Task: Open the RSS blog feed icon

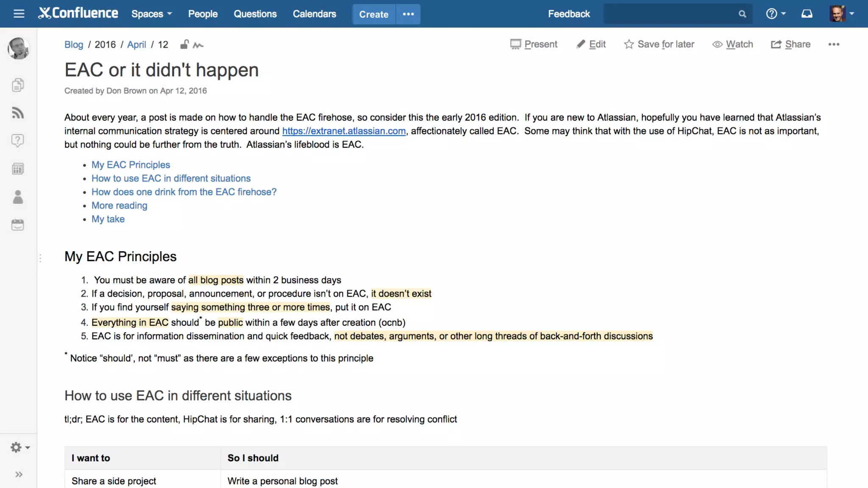Action: (18, 113)
